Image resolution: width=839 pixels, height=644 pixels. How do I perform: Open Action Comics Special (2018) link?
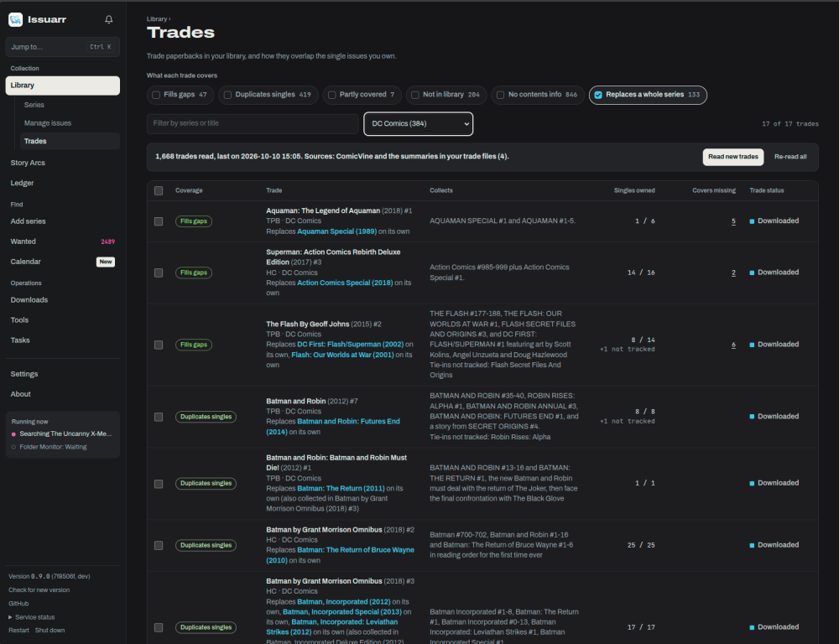345,283
